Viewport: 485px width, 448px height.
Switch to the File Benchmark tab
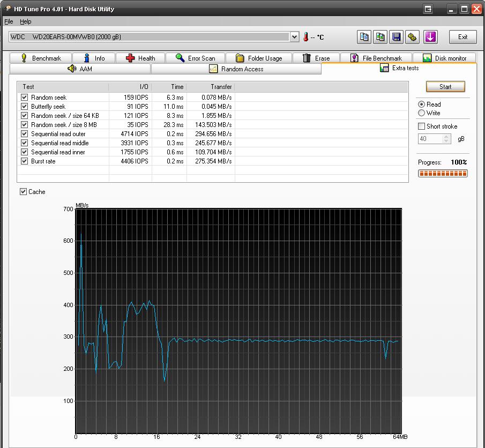point(376,58)
